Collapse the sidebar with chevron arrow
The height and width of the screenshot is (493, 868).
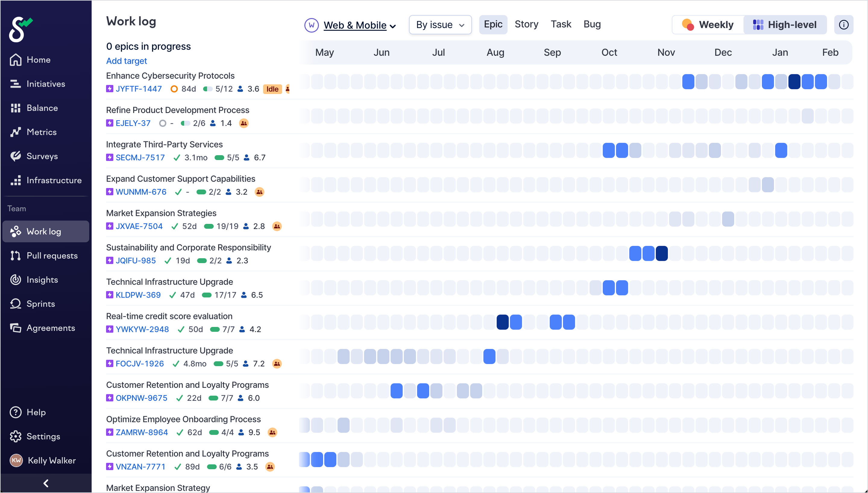[46, 482]
